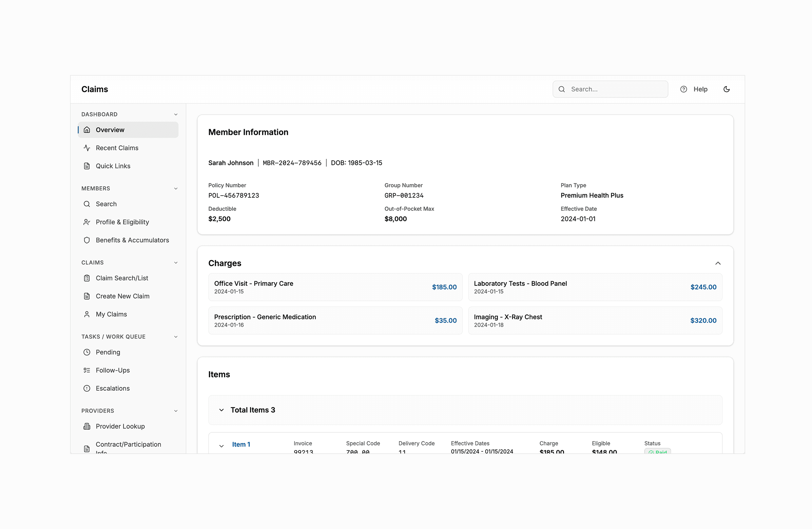Click the magnifier icon in the search bar
The image size is (812, 529).
[562, 89]
